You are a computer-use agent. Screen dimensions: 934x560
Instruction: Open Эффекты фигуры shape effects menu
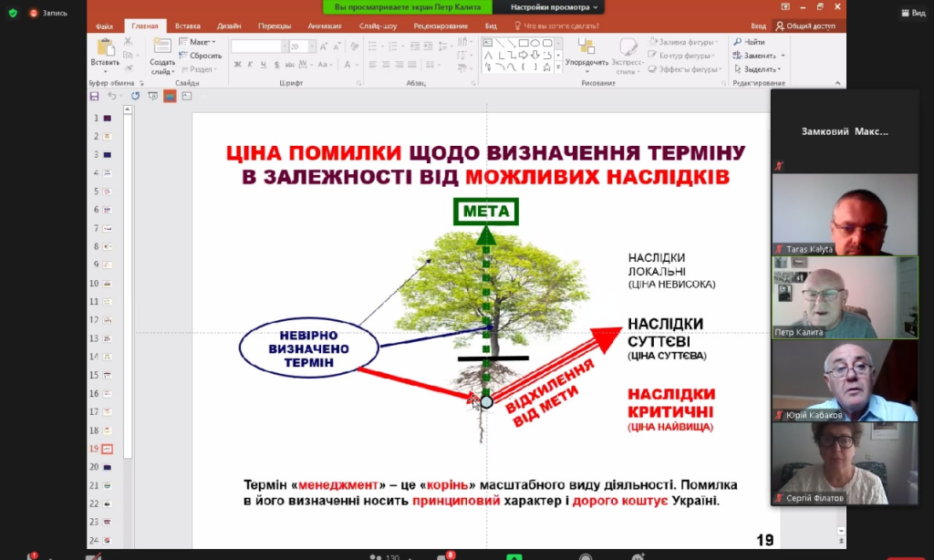685,69
